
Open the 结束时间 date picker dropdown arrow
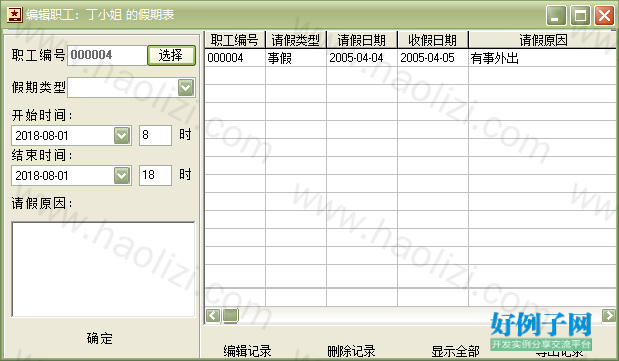122,175
